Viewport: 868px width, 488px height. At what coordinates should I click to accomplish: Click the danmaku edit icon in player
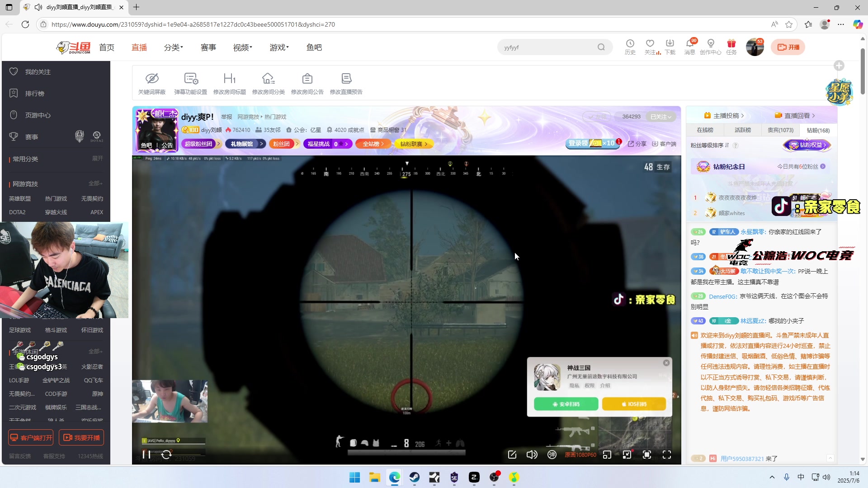(x=512, y=455)
